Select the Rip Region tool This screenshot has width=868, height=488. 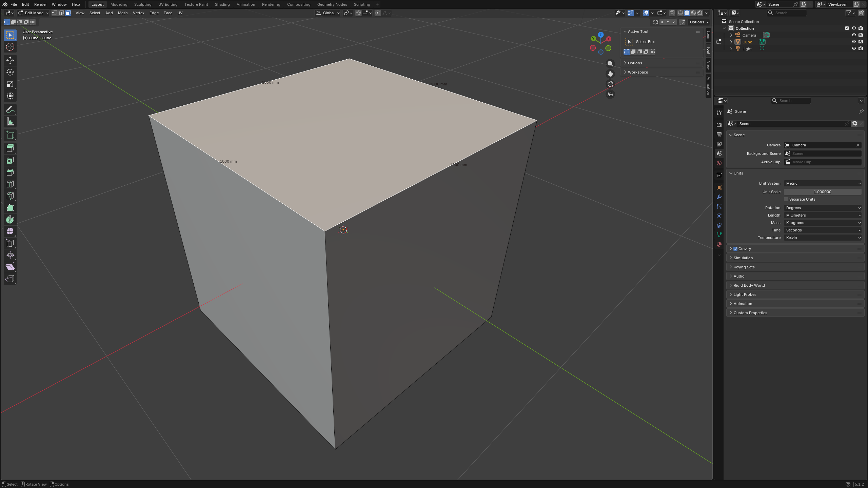click(x=10, y=279)
